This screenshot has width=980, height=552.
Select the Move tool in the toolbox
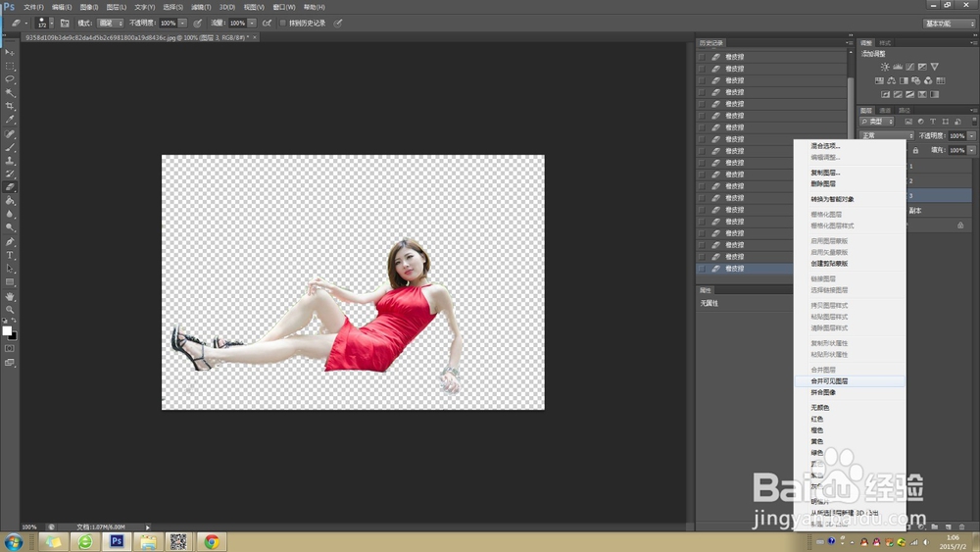pyautogui.click(x=10, y=53)
